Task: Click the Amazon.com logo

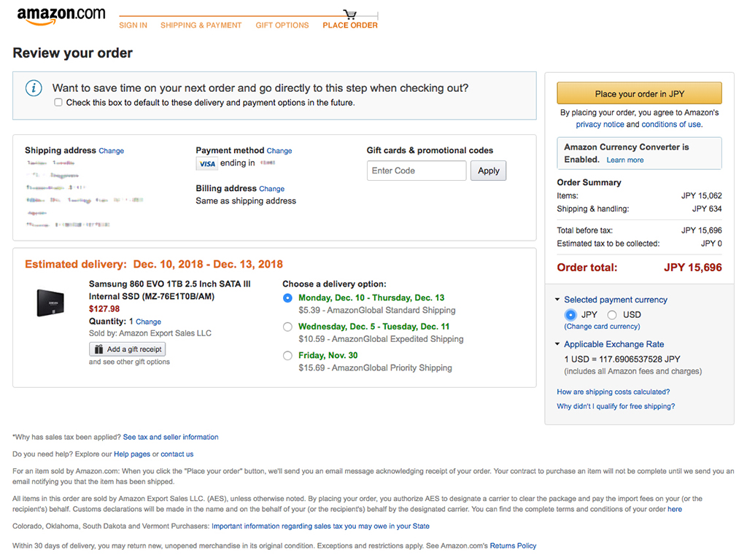Action: (x=61, y=16)
